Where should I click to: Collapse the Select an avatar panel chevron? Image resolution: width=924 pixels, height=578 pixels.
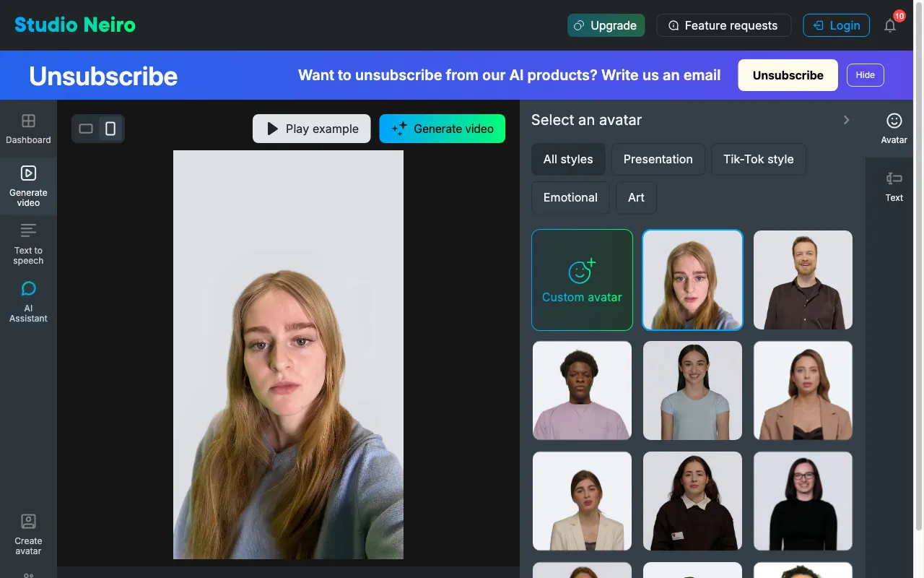[846, 120]
